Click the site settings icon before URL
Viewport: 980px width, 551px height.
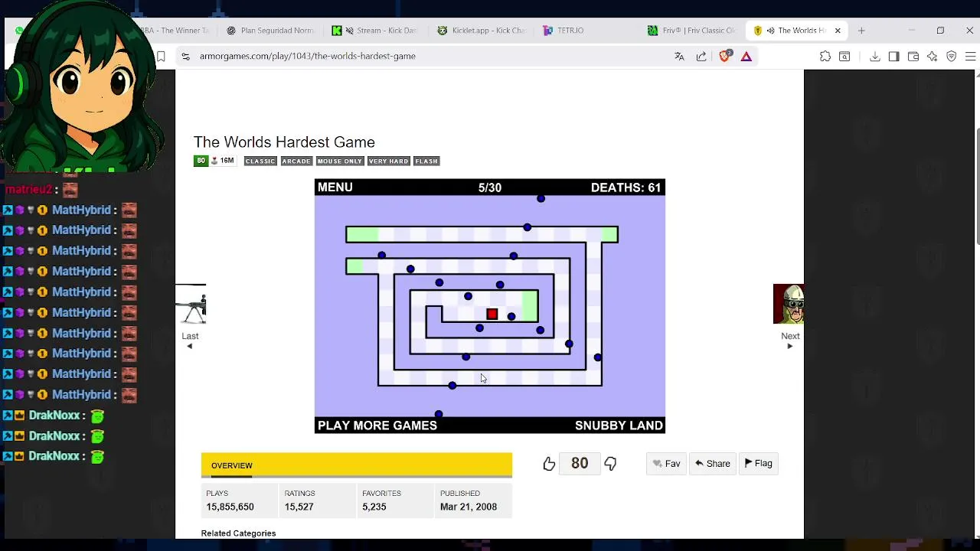pos(185,56)
